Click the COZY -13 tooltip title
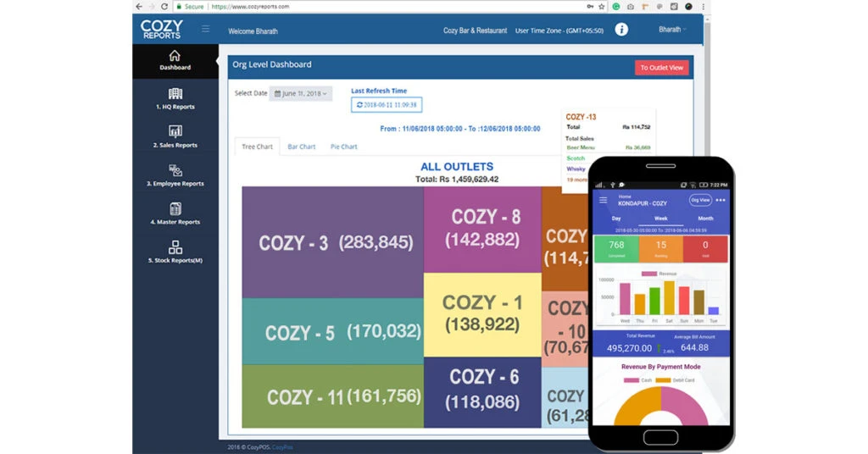The image size is (868, 454). click(581, 117)
